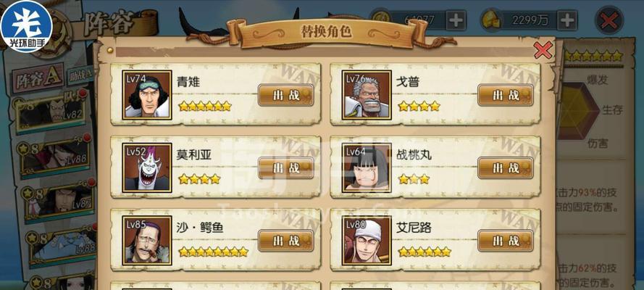Viewport: 644px width, 290px height.
Task: Select 戈普 character portrait
Action: pyautogui.click(x=367, y=95)
